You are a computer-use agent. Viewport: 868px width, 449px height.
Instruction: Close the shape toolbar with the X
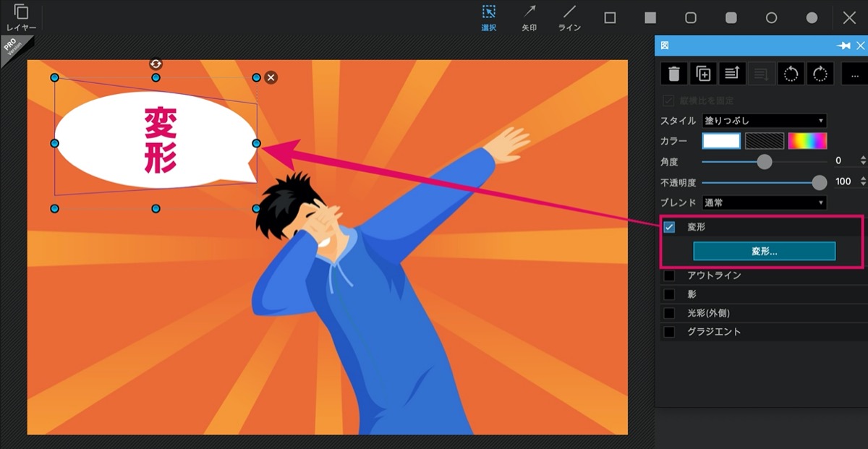pyautogui.click(x=849, y=17)
